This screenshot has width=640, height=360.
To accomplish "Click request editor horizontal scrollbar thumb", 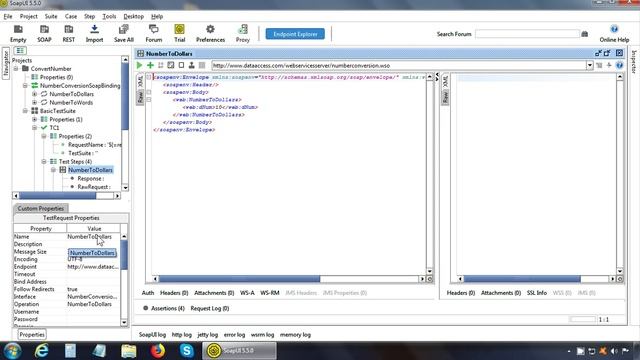I will click(239, 279).
